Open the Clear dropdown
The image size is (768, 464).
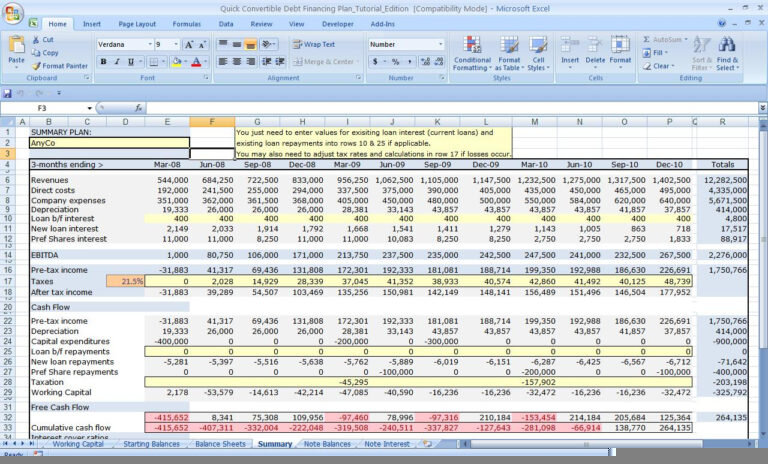tap(659, 66)
